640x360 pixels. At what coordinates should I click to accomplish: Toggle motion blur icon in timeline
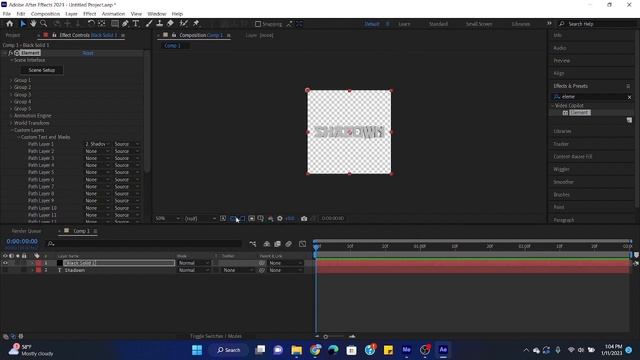(289, 244)
